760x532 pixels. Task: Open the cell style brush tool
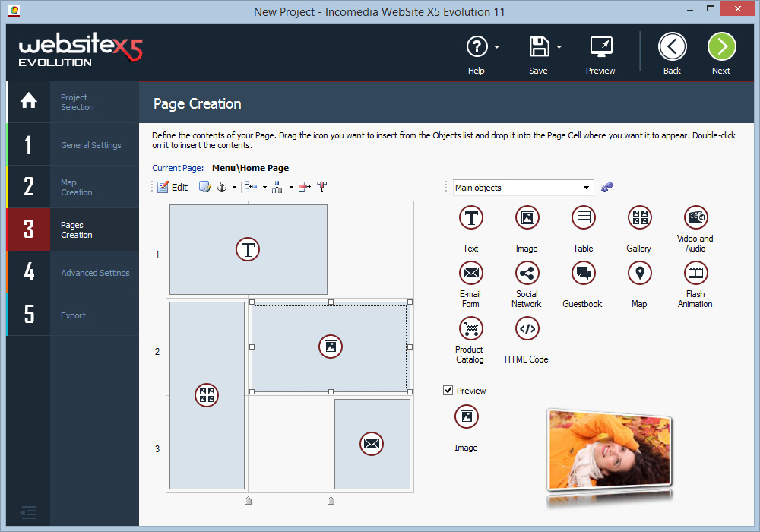coord(204,185)
